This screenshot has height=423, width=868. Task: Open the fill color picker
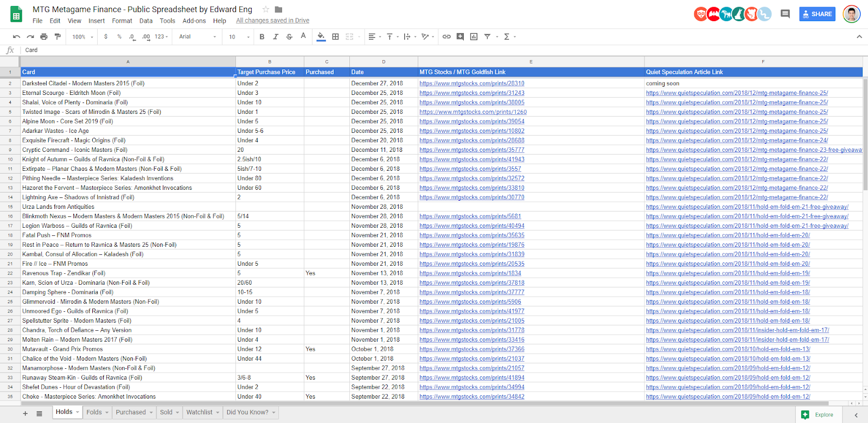click(x=321, y=37)
